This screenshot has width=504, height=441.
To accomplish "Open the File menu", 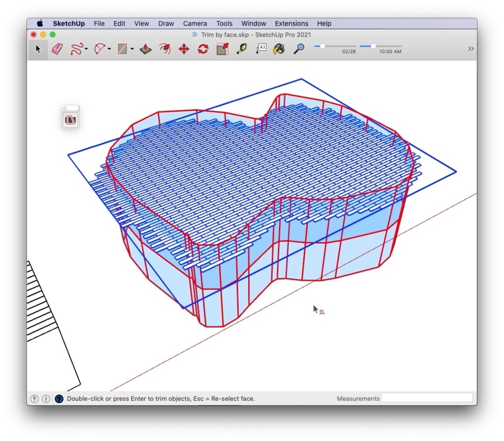I will point(99,24).
